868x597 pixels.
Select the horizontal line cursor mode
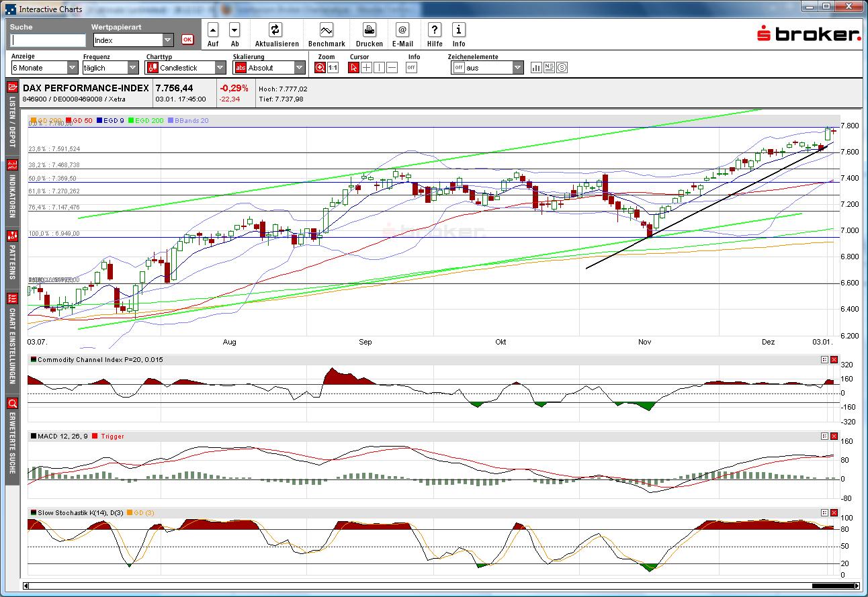392,68
